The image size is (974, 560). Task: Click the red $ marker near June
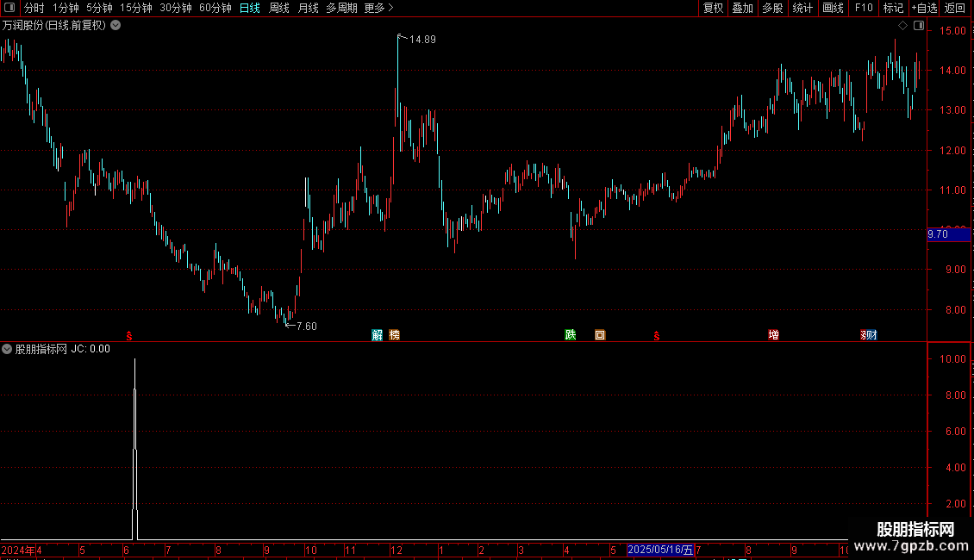(x=129, y=336)
